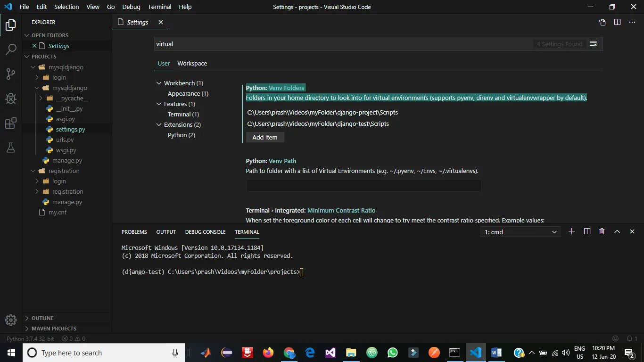Open notifications bell in status bar
Image resolution: width=644 pixels, height=362 pixels.
[632, 338]
